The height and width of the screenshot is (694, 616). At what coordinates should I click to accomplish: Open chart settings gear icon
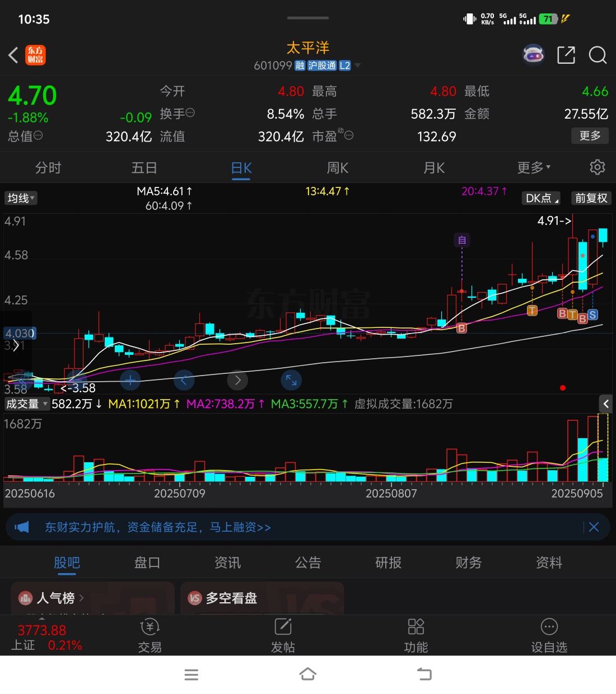[598, 167]
